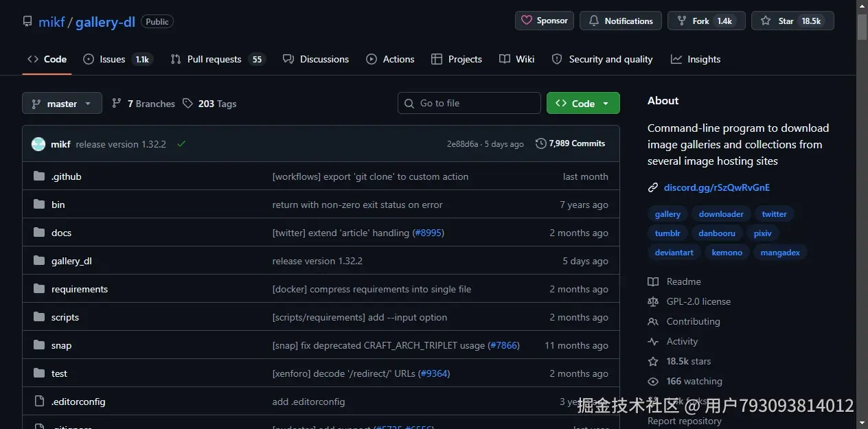Fork the gallery-dl repository
Image resolution: width=868 pixels, height=429 pixels.
707,21
